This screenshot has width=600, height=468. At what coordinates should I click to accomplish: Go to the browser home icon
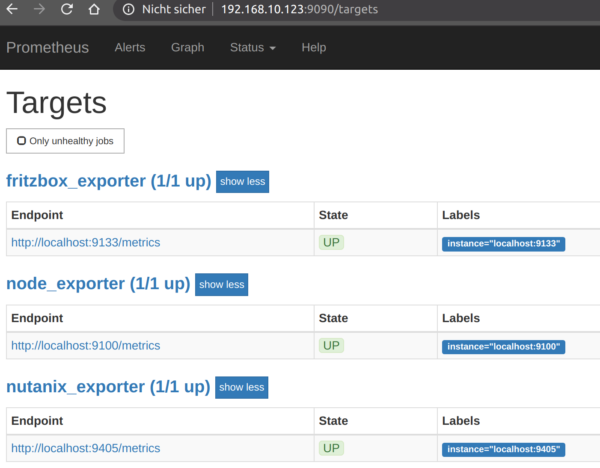tap(94, 9)
